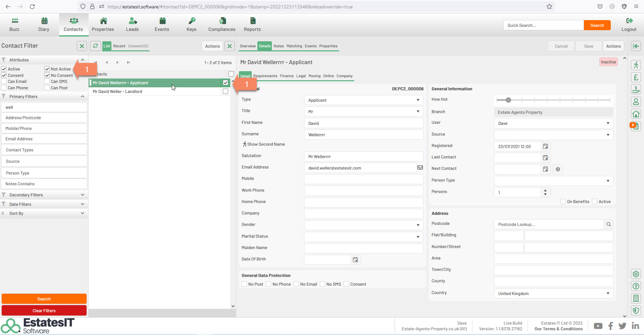Image resolution: width=644 pixels, height=335 pixels.
Task: Click the How Hot slider handle
Action: point(508,100)
